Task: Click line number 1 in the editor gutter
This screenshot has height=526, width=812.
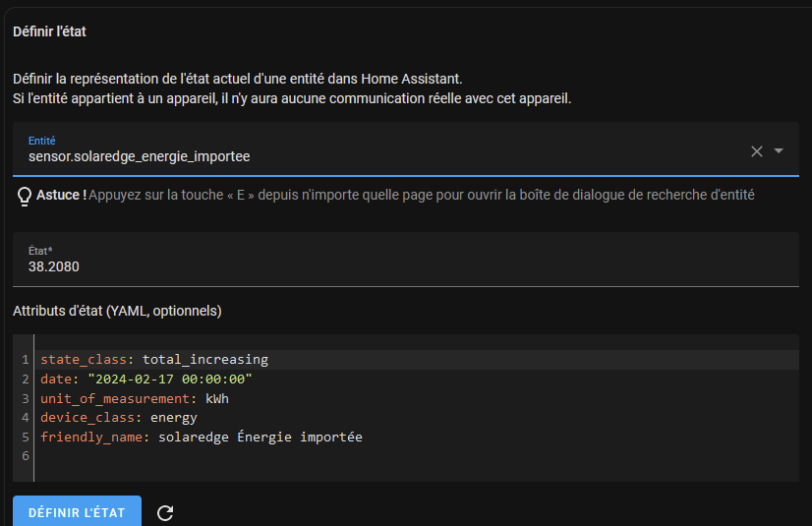Action: (x=25, y=360)
